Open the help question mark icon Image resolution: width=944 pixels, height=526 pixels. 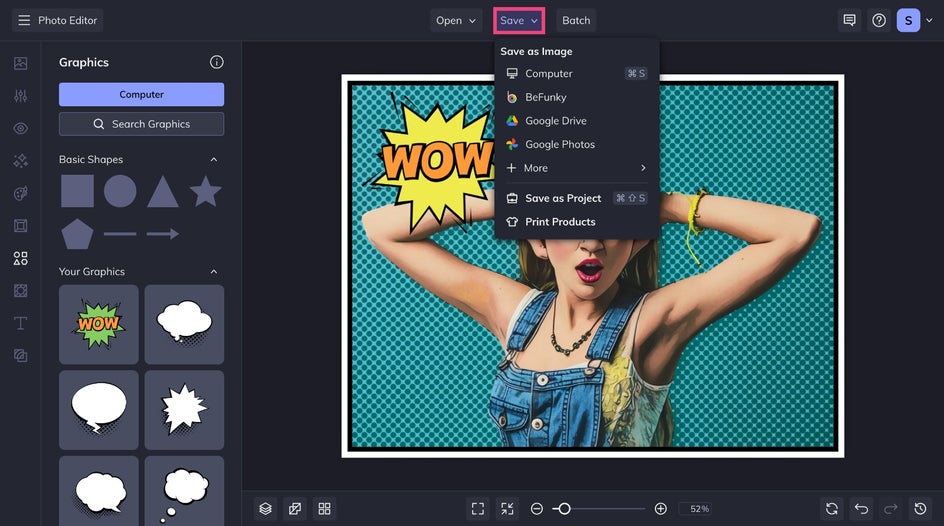[879, 20]
